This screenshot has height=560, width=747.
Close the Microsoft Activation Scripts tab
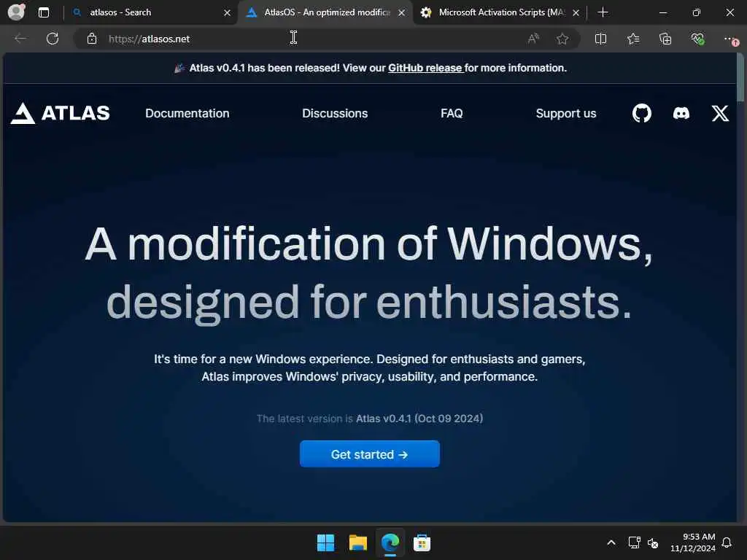[576, 13]
